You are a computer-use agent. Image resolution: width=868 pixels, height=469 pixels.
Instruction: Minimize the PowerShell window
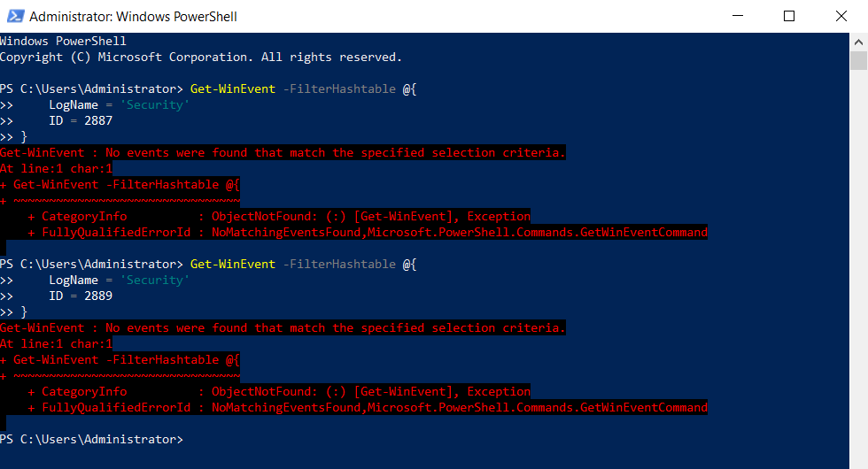(x=746, y=16)
